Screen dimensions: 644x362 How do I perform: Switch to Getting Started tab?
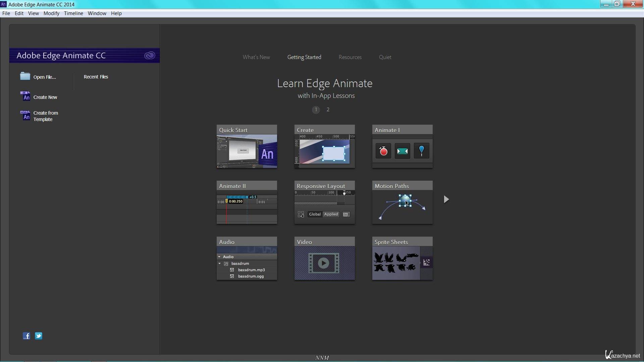pyautogui.click(x=304, y=57)
